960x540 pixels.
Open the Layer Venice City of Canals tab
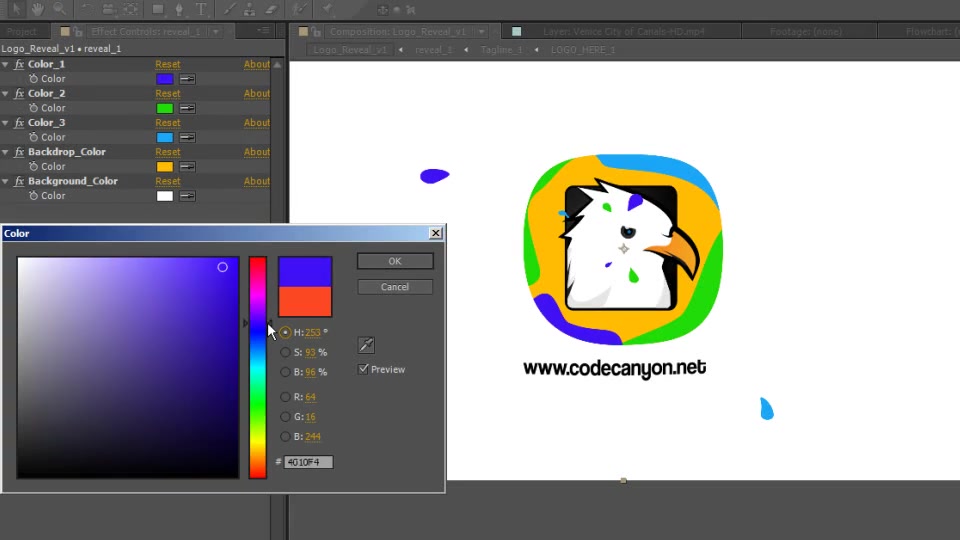point(624,32)
